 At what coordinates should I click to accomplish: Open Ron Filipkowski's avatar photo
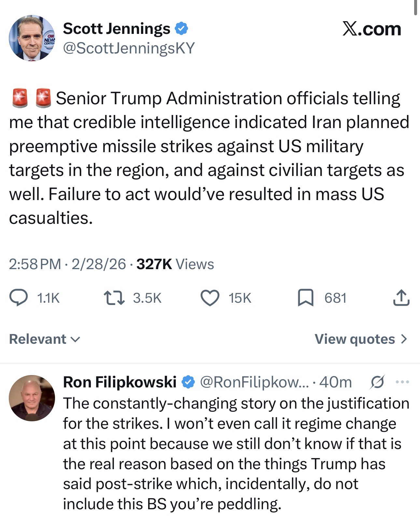pyautogui.click(x=32, y=398)
